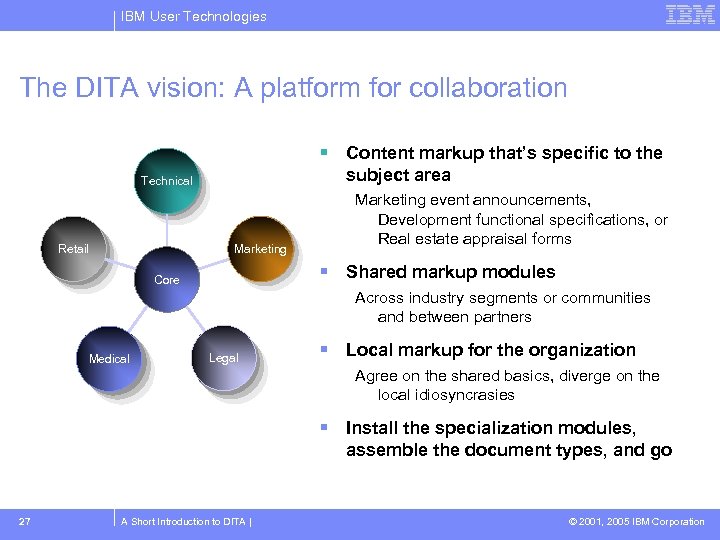720x540 pixels.
Task: Click "assemble the document types, and go" line
Action: click(x=509, y=450)
